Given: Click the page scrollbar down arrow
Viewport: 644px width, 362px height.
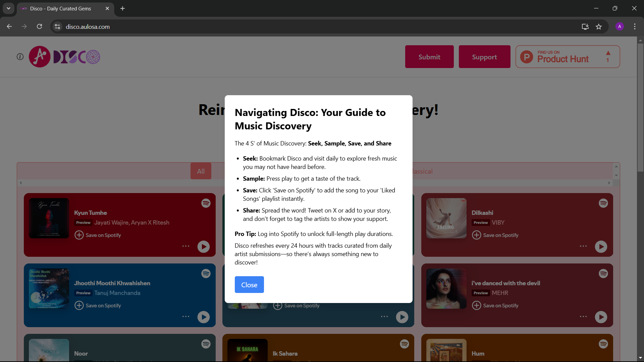Looking at the screenshot, I should [640, 358].
